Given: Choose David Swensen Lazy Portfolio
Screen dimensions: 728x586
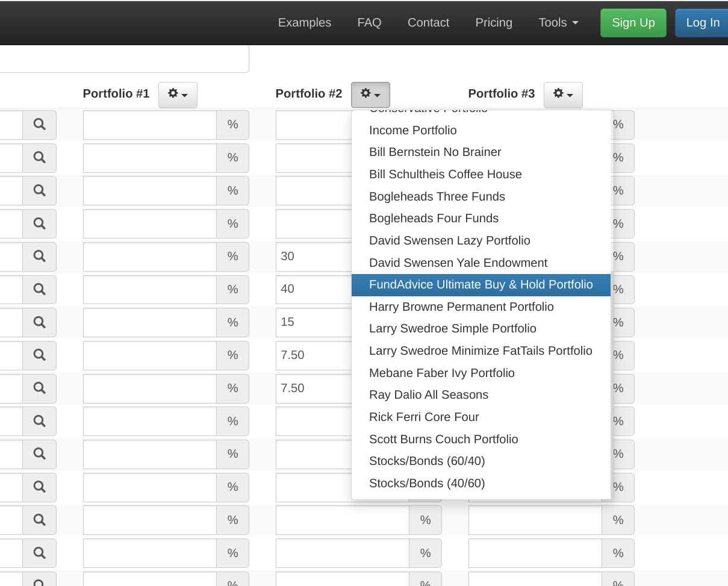Looking at the screenshot, I should pos(481,241).
